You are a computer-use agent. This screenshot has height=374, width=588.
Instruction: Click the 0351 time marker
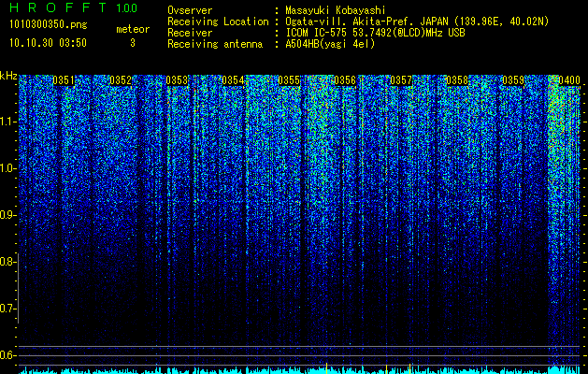pos(64,80)
